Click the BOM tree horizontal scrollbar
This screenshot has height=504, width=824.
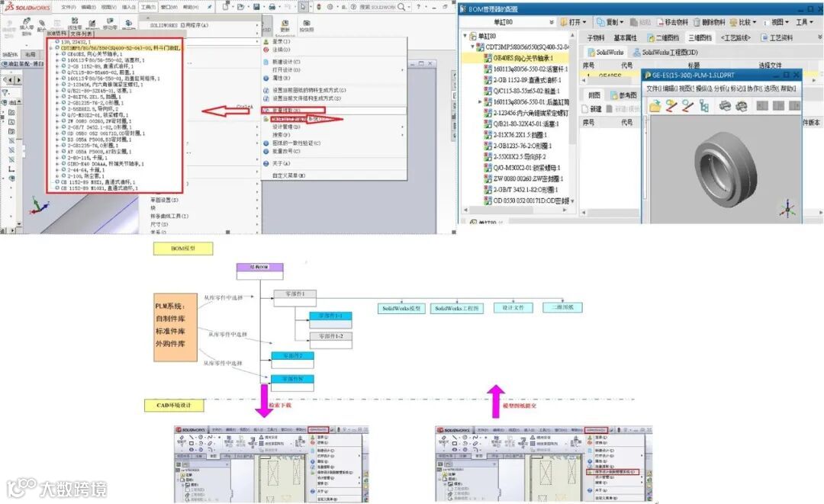coord(516,210)
